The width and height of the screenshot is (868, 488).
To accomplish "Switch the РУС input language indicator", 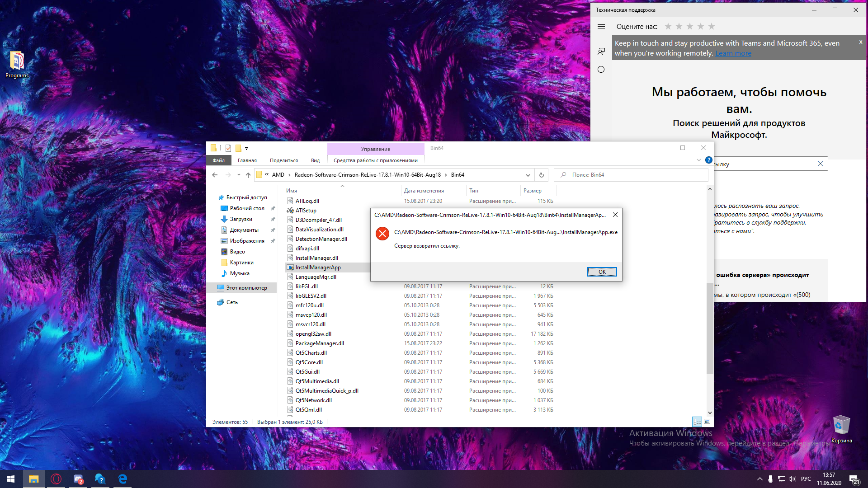I will [806, 479].
